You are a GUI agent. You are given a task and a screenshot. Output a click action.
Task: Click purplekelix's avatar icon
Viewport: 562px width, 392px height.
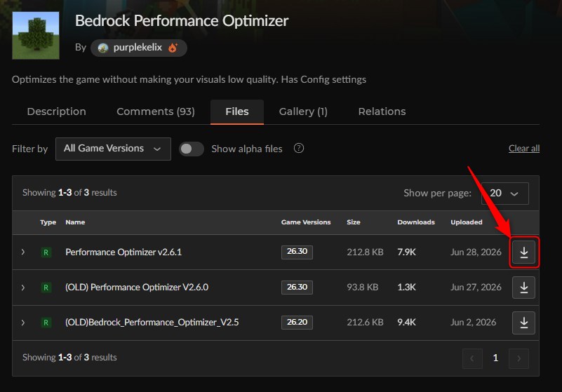coord(103,48)
